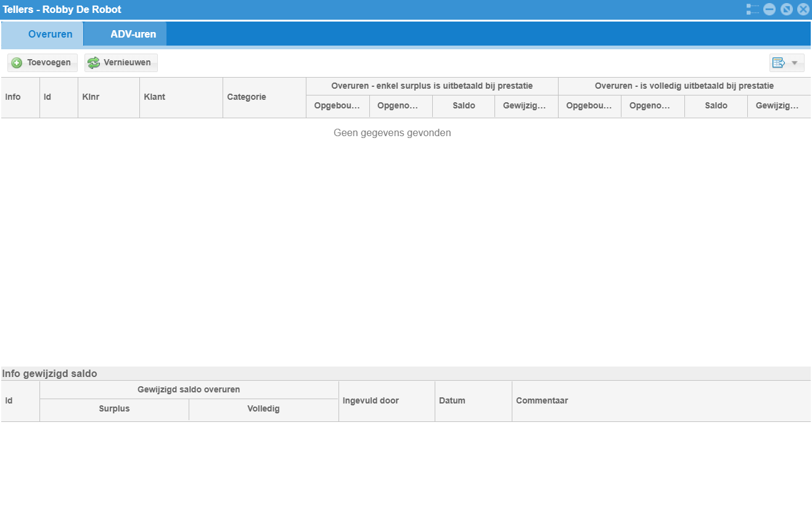Restore the Tellers window size
This screenshot has width=812, height=523.
tap(787, 9)
